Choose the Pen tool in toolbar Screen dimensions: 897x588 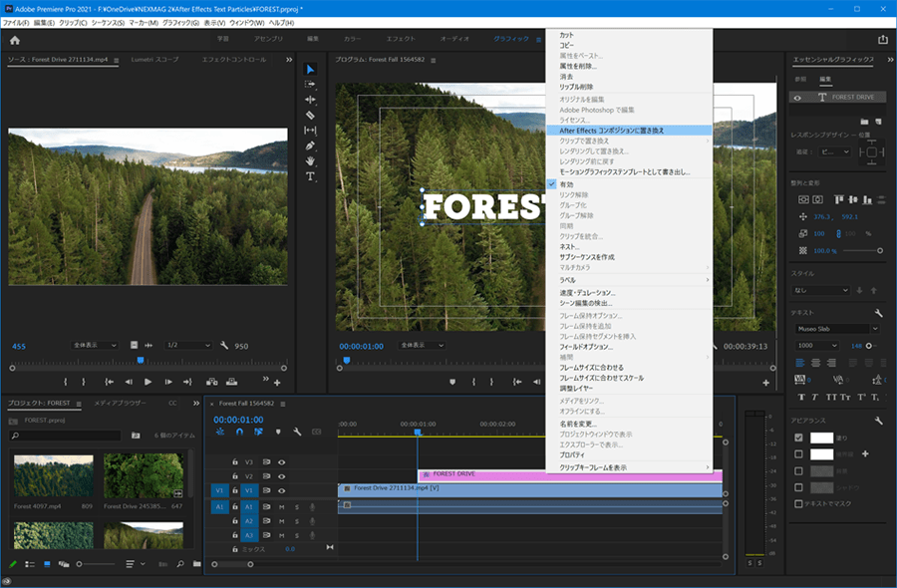[x=310, y=146]
